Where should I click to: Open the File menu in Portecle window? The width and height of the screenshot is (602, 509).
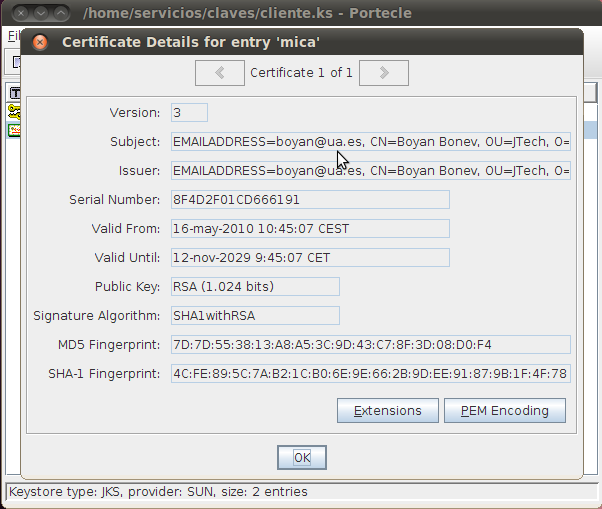pyautogui.click(x=14, y=36)
